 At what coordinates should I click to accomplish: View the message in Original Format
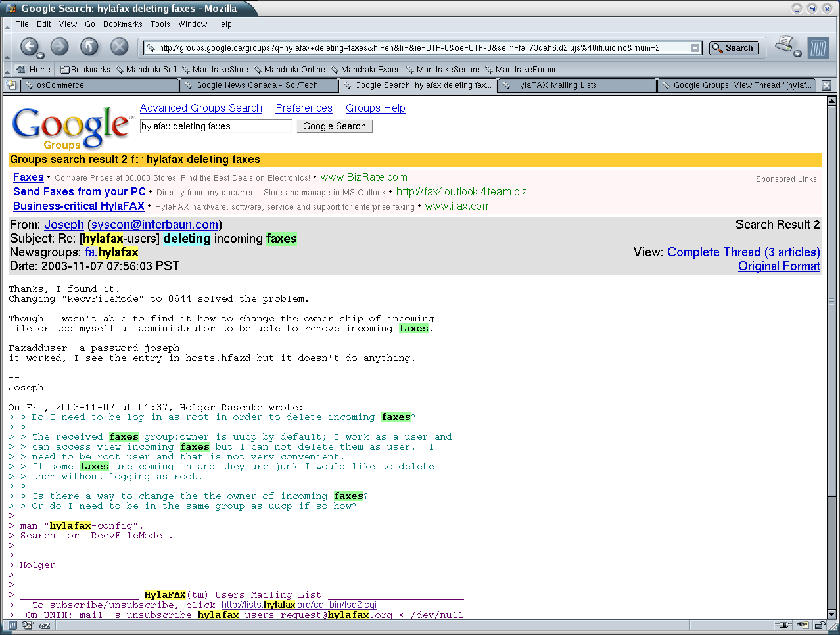pyautogui.click(x=780, y=266)
